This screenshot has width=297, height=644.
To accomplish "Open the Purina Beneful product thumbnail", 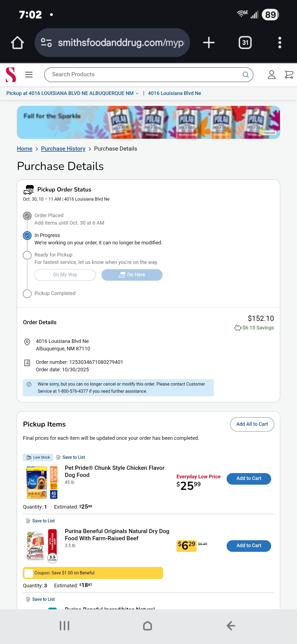I will (x=42, y=545).
